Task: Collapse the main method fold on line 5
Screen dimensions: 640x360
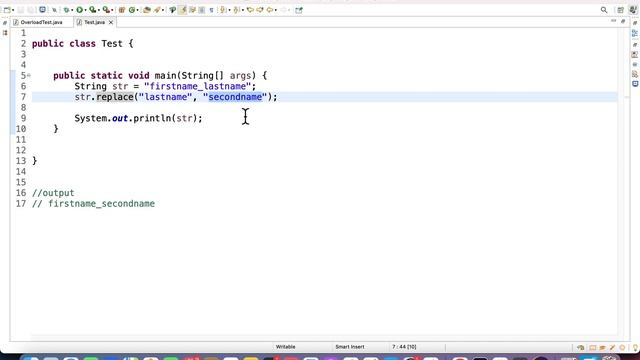Action: (x=29, y=76)
